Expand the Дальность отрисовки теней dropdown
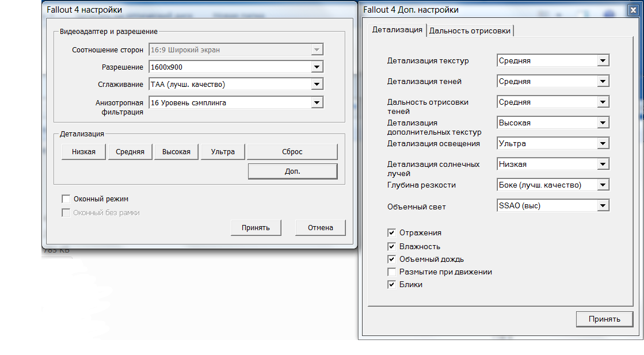 [553, 102]
